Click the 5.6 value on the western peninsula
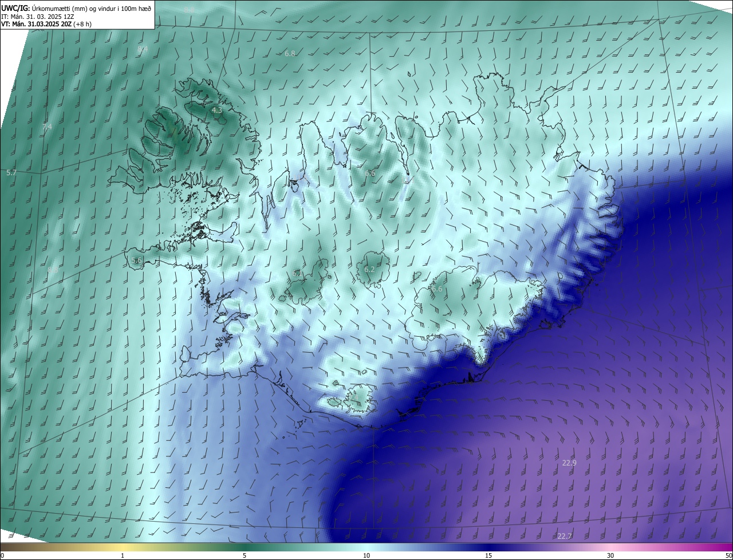This screenshot has width=733, height=560. tap(136, 260)
